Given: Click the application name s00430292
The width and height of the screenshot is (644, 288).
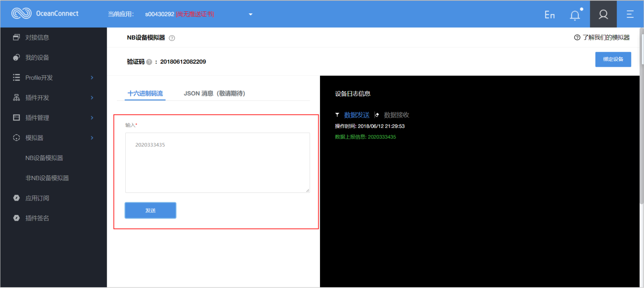Looking at the screenshot, I should tap(160, 14).
